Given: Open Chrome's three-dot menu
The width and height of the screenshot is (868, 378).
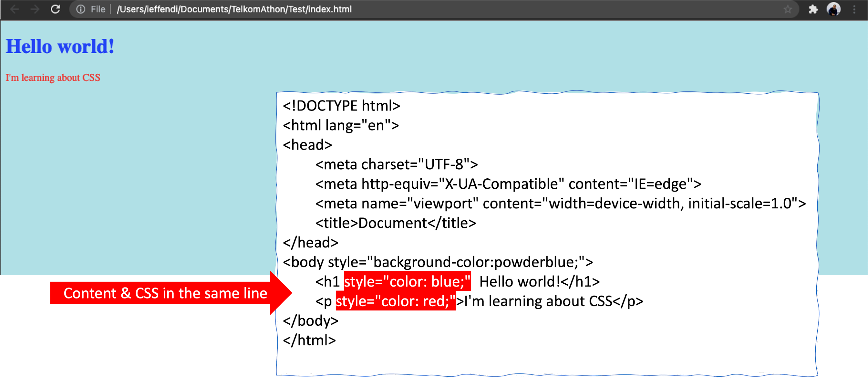Looking at the screenshot, I should (x=854, y=9).
